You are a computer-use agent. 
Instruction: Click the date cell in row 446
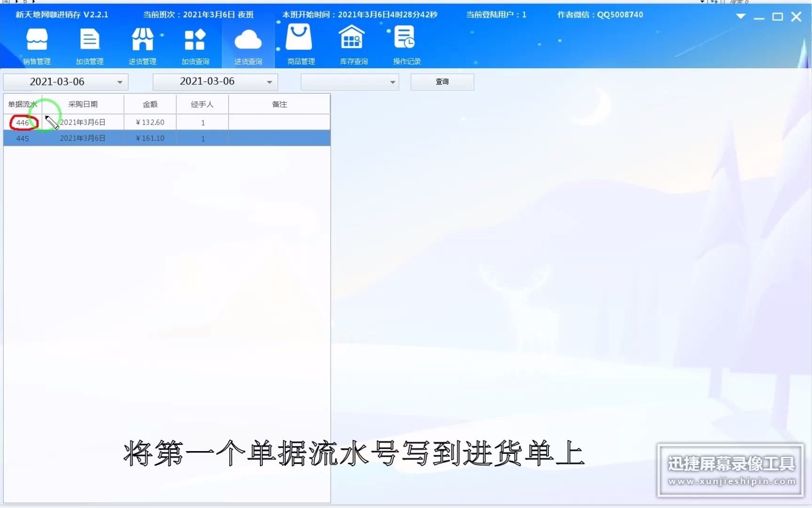(83, 122)
